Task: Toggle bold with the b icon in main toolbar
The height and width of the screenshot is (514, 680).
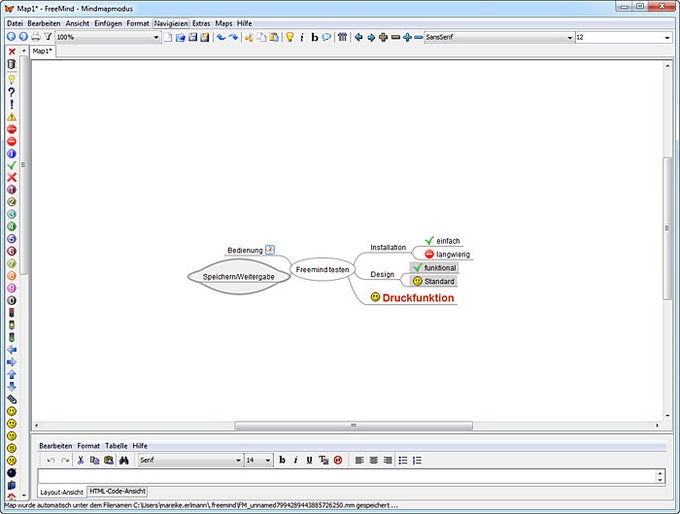Action: 314,37
